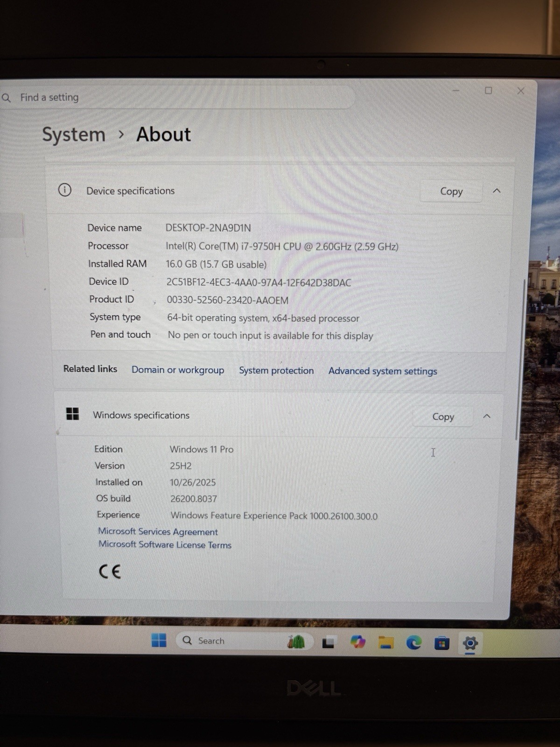Click the search highlight picture in the taskbar search box
Viewport: 560px width, 747px height.
click(x=296, y=641)
